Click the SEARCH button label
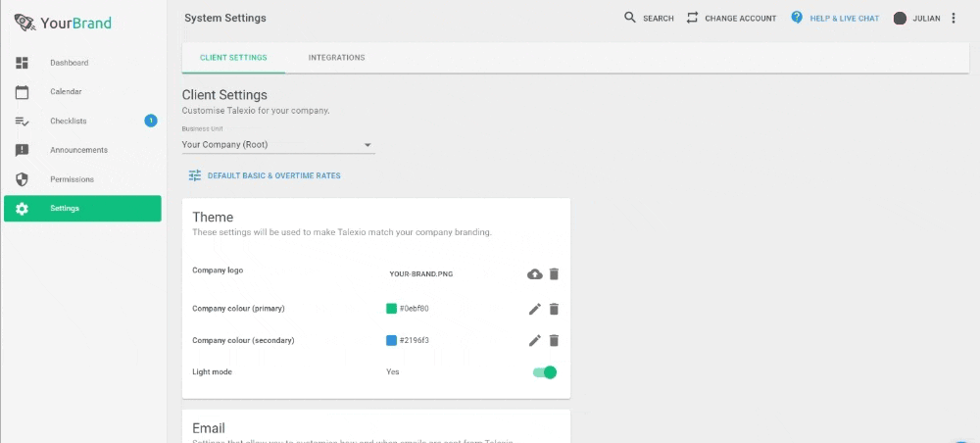 click(659, 19)
